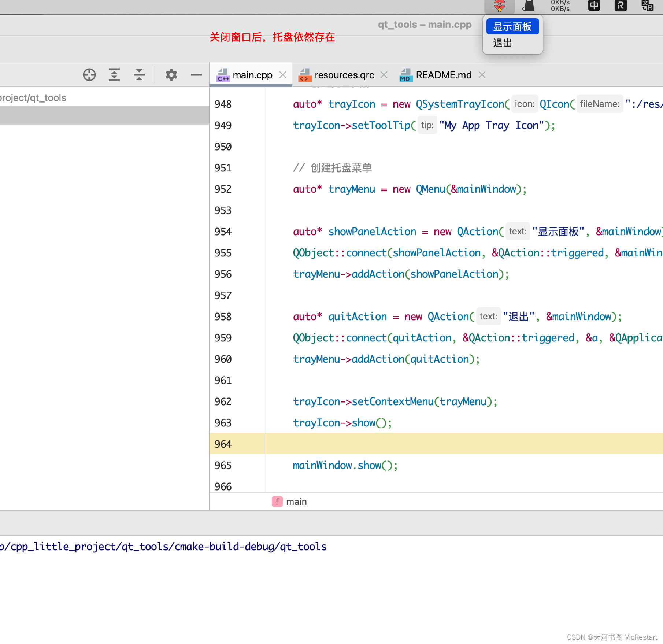663x644 pixels.
Task: Click the trayIcon->setContextMenu(trayMenu) line
Action: [395, 401]
